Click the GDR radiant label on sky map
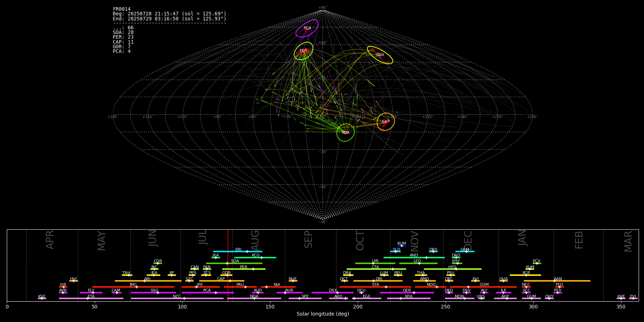 tap(380, 55)
